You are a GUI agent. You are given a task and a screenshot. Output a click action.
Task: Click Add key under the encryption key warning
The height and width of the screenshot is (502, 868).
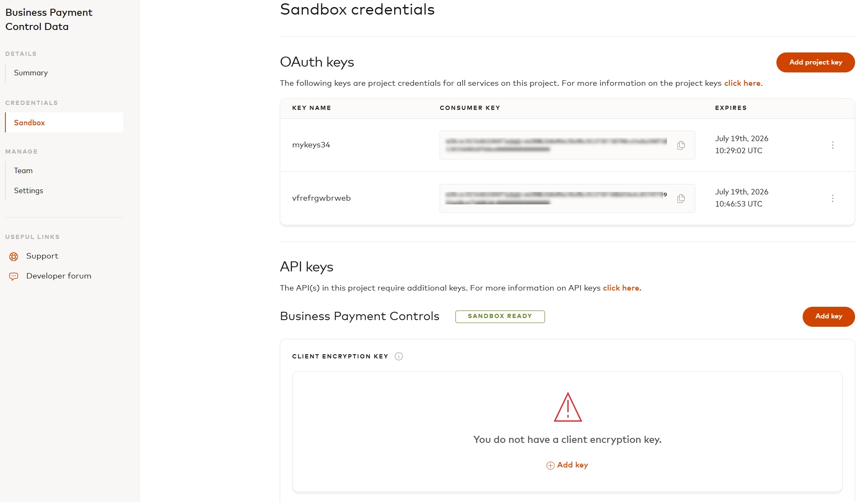(x=572, y=465)
